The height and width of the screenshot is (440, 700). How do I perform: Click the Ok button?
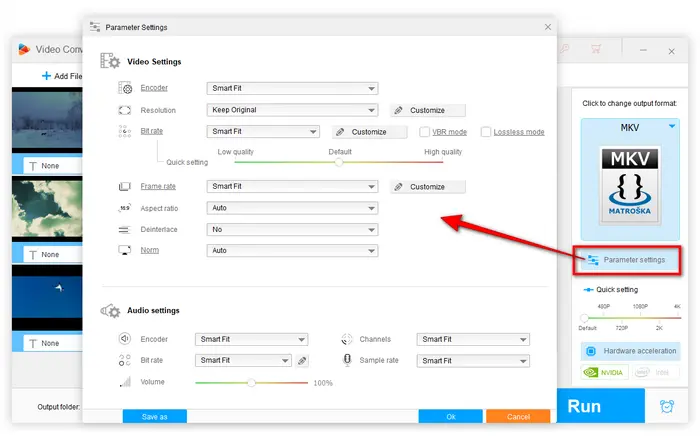[450, 416]
